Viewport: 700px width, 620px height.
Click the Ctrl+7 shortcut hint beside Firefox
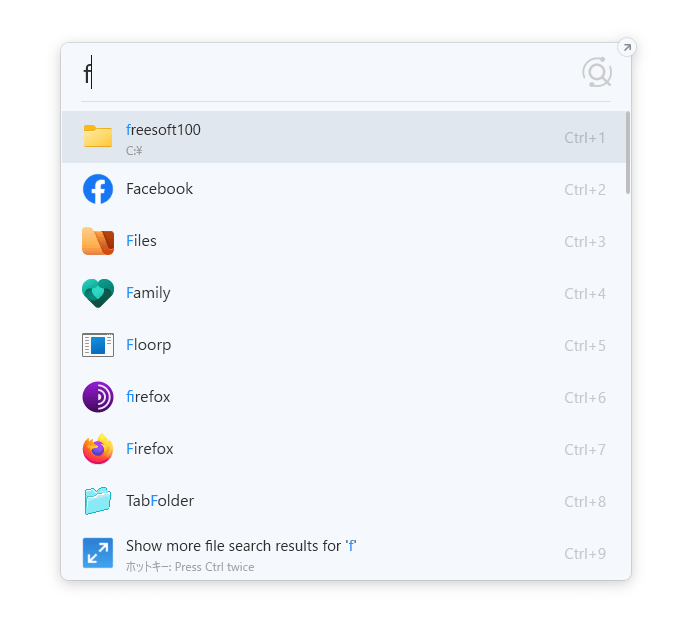[x=585, y=449]
